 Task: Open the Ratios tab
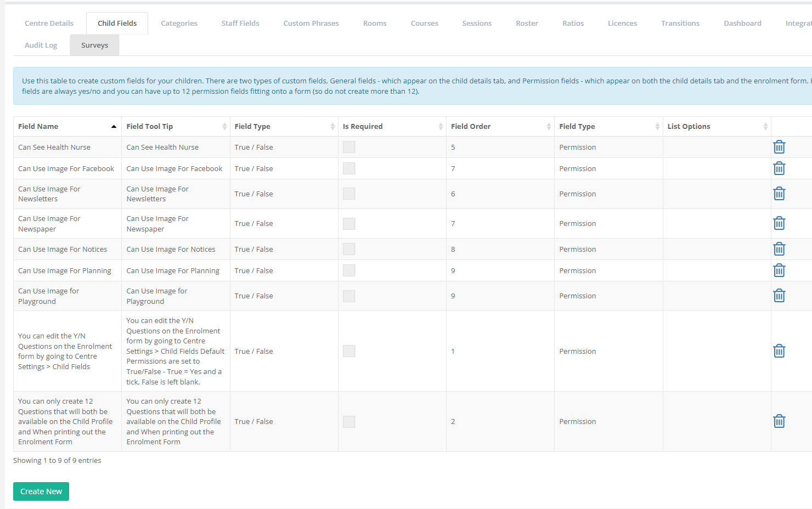(573, 23)
